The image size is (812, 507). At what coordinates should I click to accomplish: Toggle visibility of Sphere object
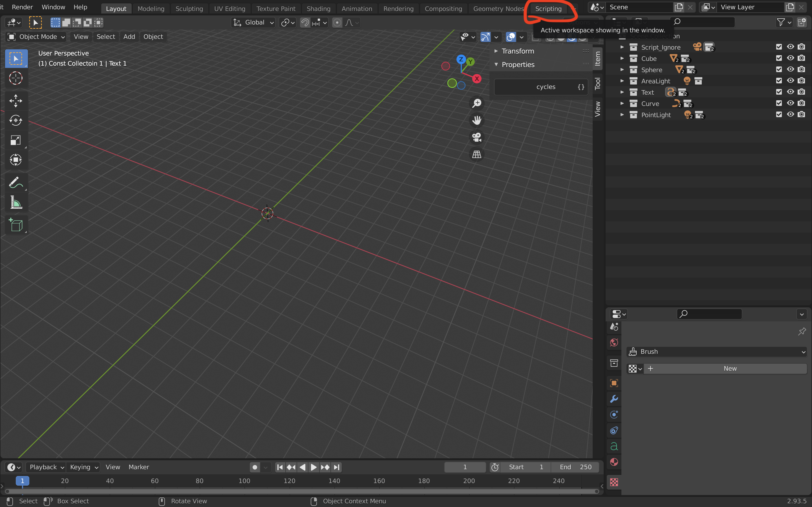tap(790, 70)
